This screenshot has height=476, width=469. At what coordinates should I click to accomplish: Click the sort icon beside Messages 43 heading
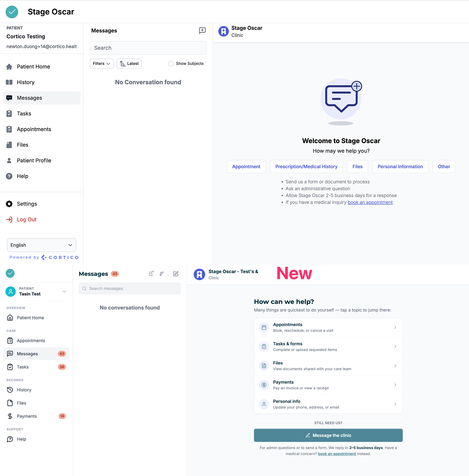click(162, 274)
